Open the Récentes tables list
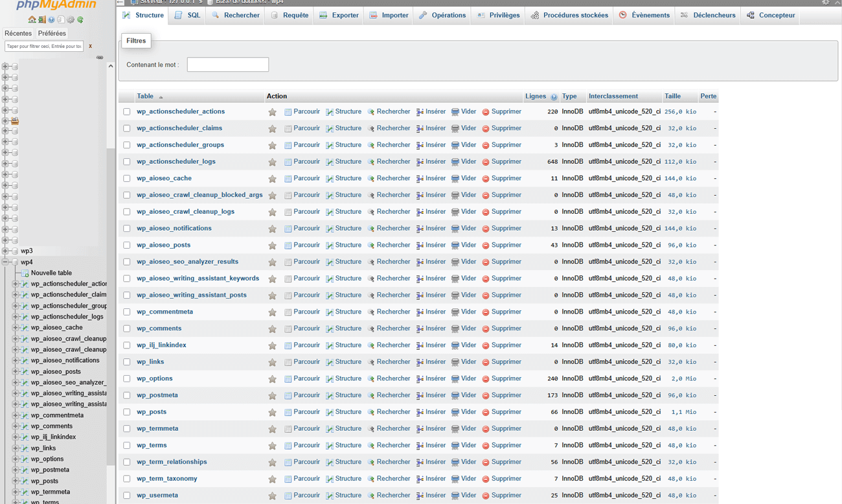 point(18,34)
